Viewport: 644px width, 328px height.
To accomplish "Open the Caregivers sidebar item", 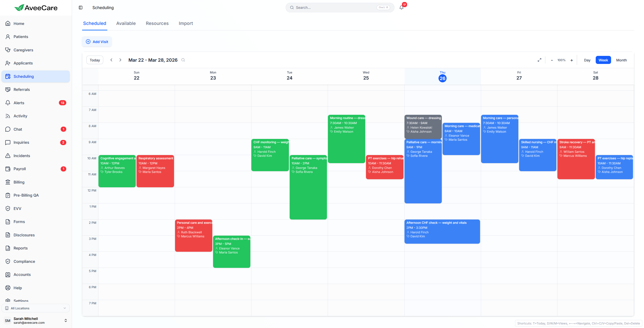I will pyautogui.click(x=23, y=50).
